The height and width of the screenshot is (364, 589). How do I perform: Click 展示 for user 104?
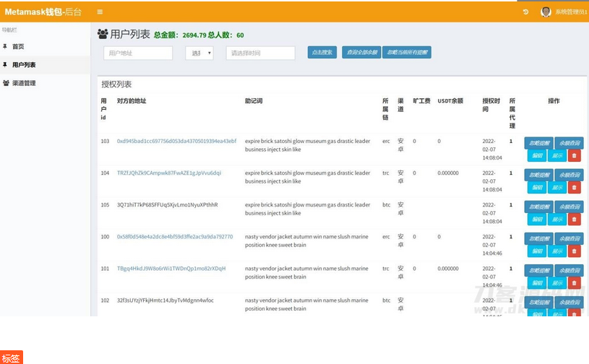(557, 187)
